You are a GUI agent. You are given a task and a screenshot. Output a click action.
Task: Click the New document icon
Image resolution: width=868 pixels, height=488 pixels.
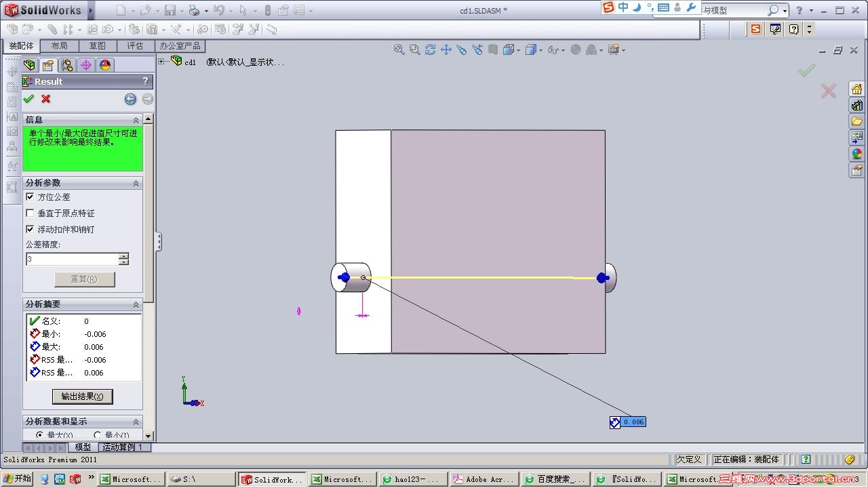pyautogui.click(x=121, y=10)
